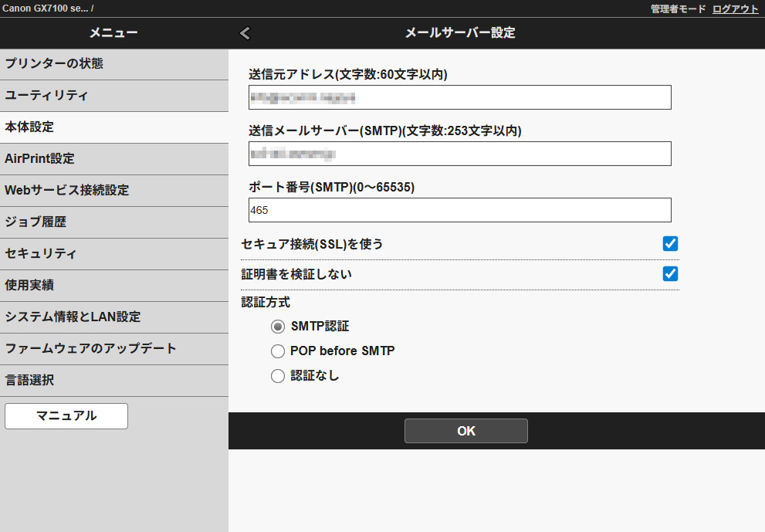Screen dimensions: 765x532
Task: Select SMTP認証 radio button
Action: click(x=278, y=327)
